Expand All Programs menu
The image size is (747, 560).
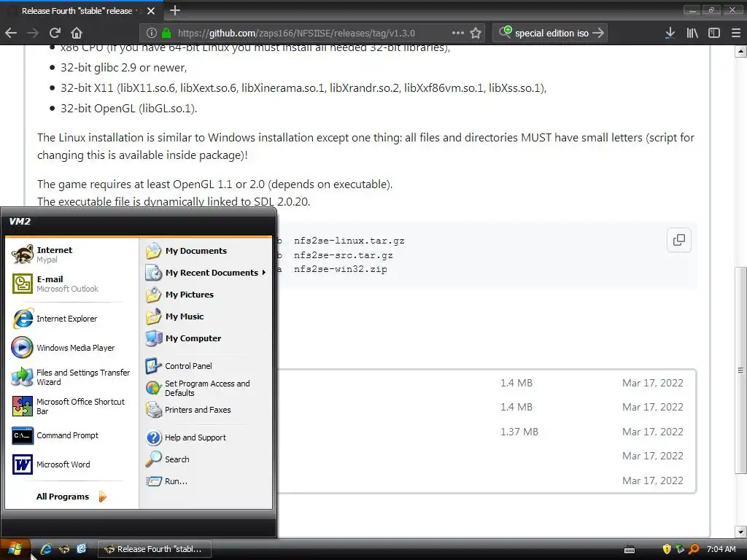coord(71,497)
